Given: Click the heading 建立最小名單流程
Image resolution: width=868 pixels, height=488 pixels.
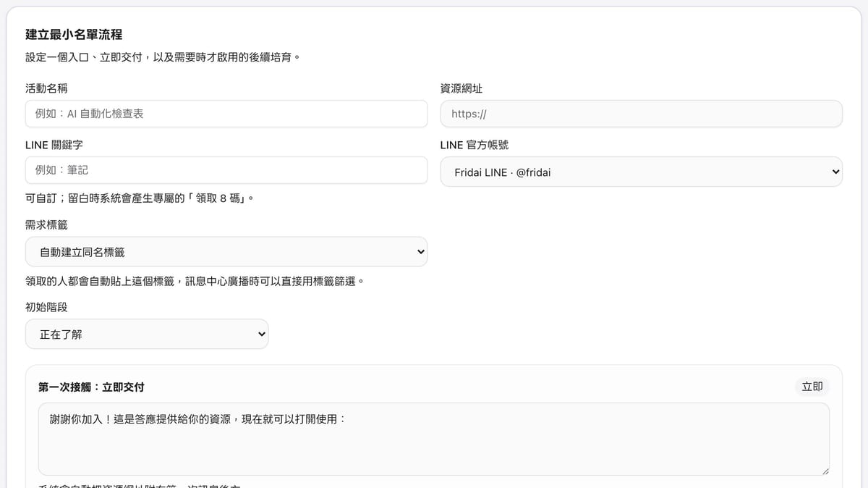Looking at the screenshot, I should [x=74, y=34].
